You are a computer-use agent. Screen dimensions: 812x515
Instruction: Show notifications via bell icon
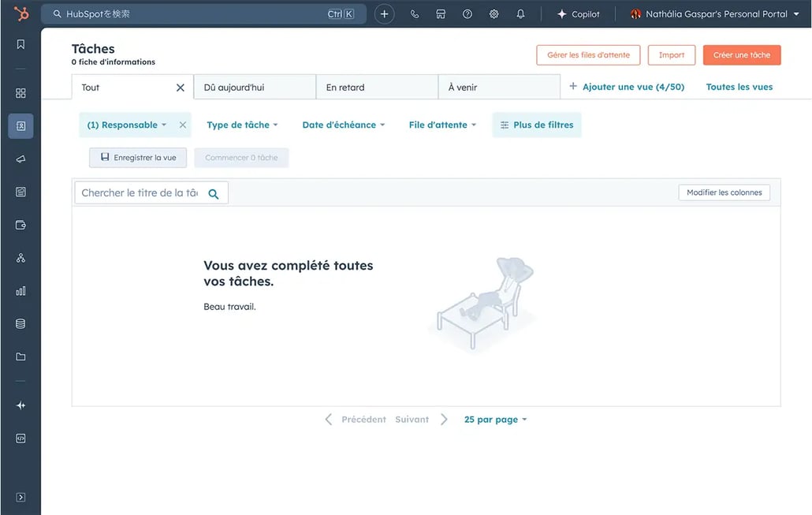point(520,14)
